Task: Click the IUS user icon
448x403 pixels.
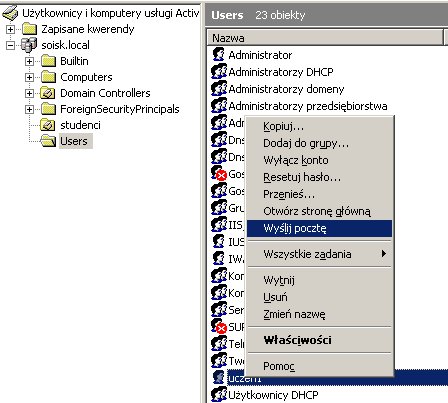Action: [219, 242]
